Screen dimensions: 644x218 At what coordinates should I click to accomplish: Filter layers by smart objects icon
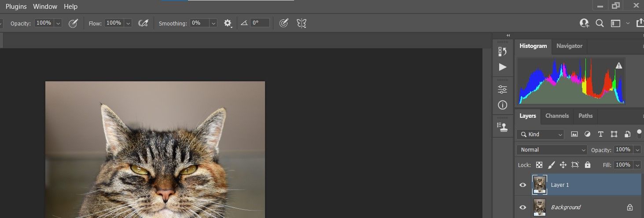click(627, 134)
